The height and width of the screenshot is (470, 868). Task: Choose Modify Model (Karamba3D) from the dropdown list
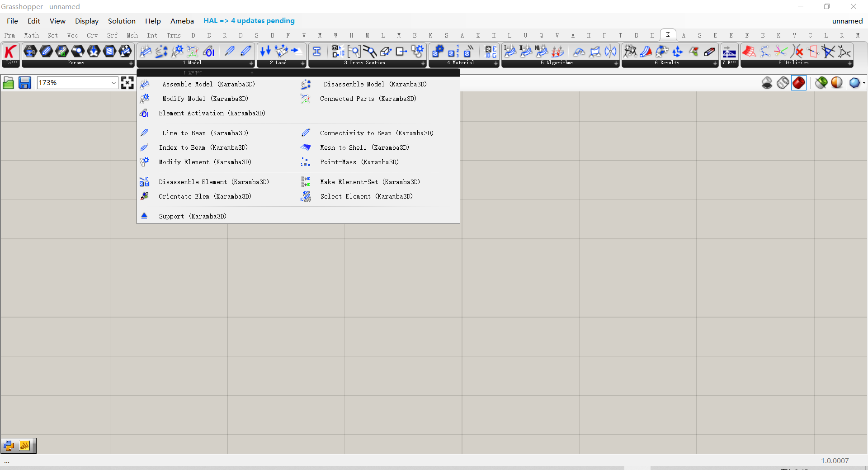205,99
